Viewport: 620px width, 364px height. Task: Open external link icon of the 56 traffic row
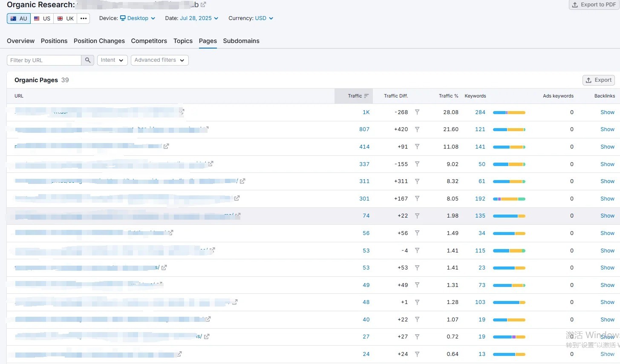(x=170, y=233)
